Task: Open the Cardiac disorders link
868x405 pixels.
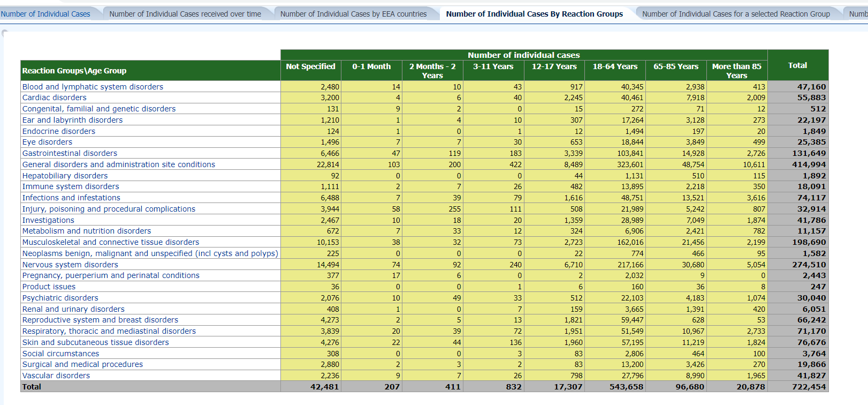Action: pyautogui.click(x=54, y=97)
